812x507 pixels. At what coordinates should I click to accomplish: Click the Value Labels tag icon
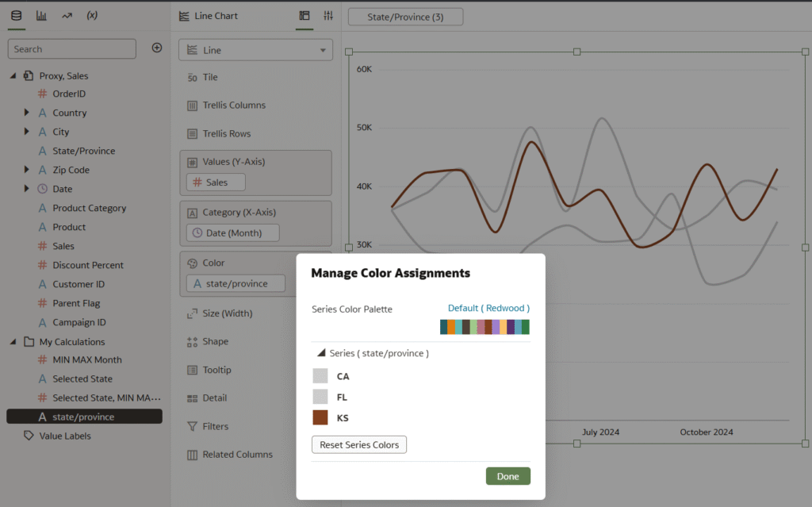pos(29,436)
